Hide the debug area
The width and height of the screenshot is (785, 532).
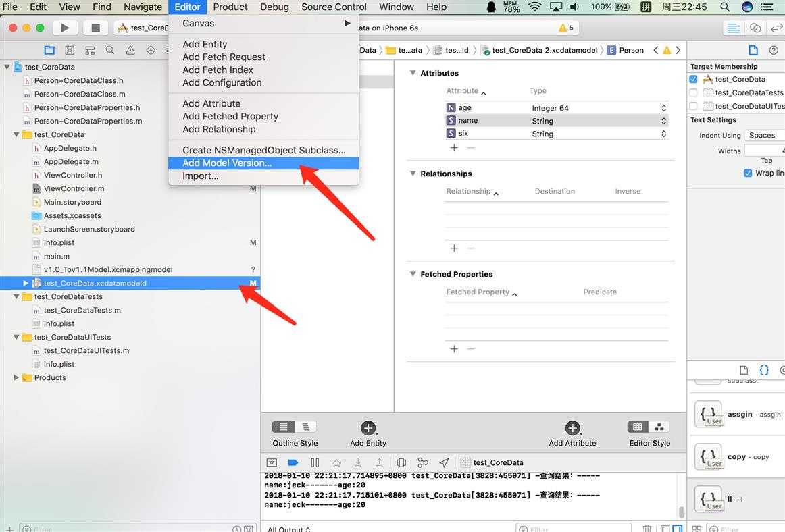tap(272, 462)
